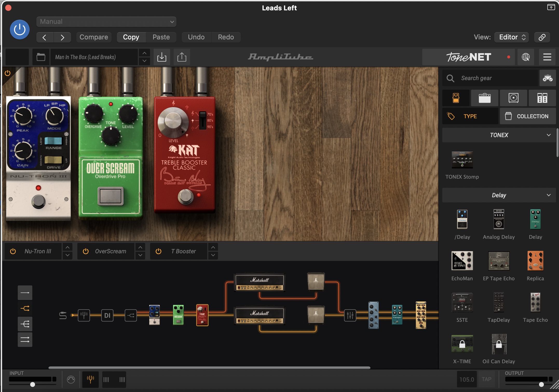Image resolution: width=559 pixels, height=392 pixels.
Task: Show the rack effects gear category
Action: click(542, 98)
